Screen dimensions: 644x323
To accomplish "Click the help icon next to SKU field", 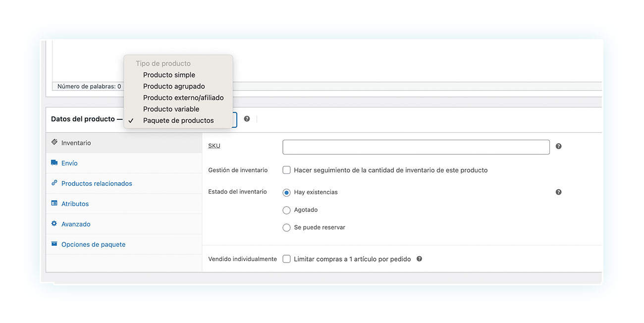I will (x=558, y=146).
